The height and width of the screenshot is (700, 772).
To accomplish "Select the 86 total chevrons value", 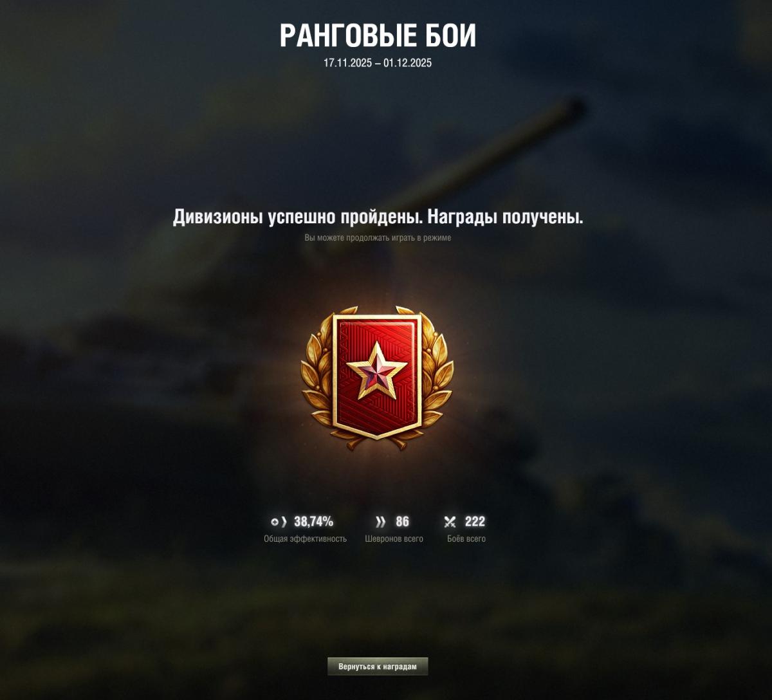I will [402, 522].
